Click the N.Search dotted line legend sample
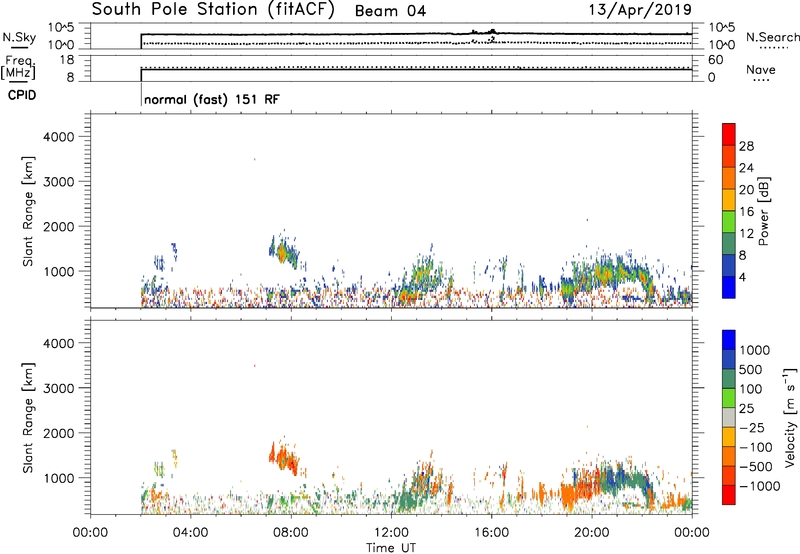The width and height of the screenshot is (800, 554). [774, 48]
